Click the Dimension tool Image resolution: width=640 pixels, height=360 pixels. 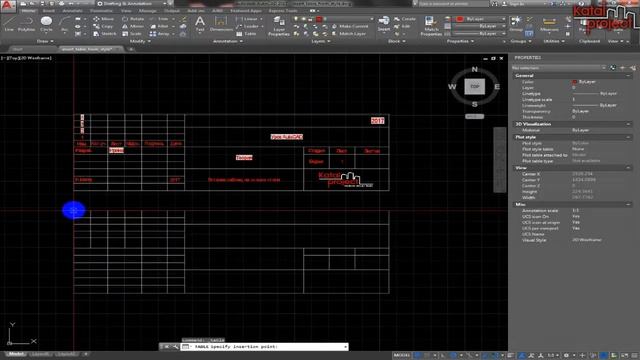[x=221, y=23]
